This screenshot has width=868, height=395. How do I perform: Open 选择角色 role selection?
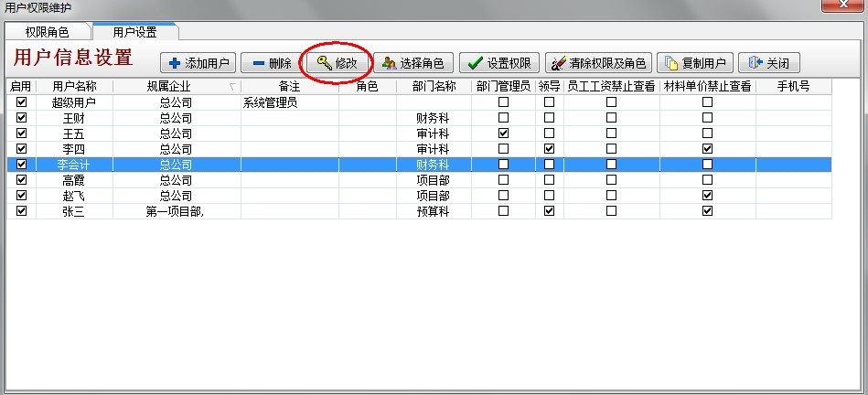coord(413,63)
